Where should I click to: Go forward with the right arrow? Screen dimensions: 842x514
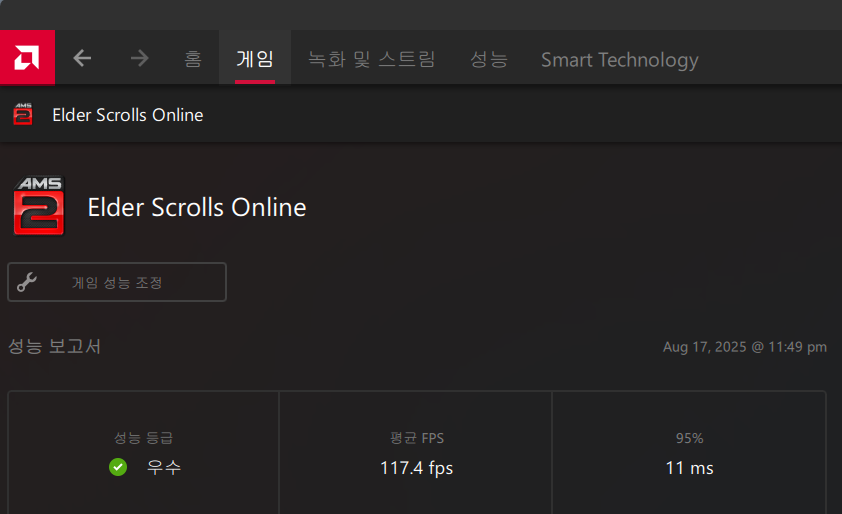tap(140, 58)
